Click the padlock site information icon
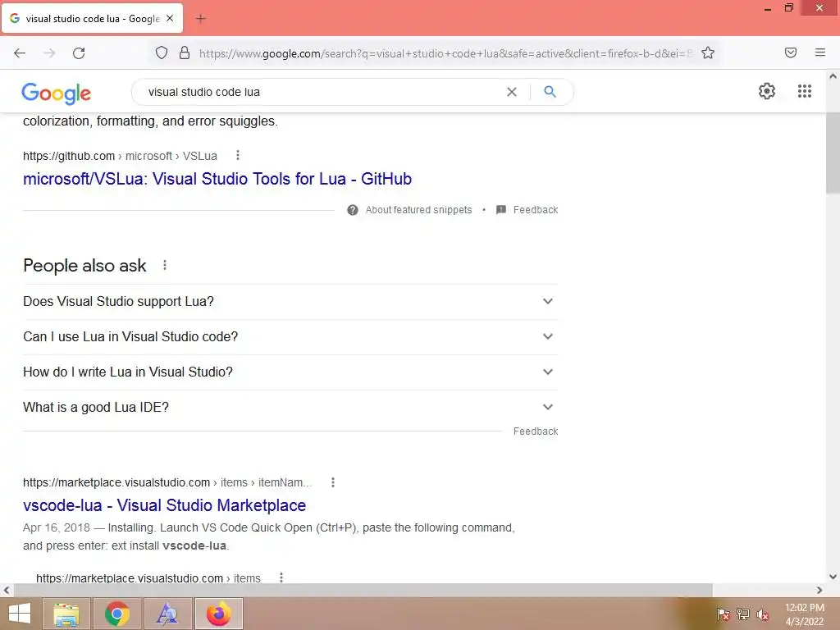 (x=185, y=52)
